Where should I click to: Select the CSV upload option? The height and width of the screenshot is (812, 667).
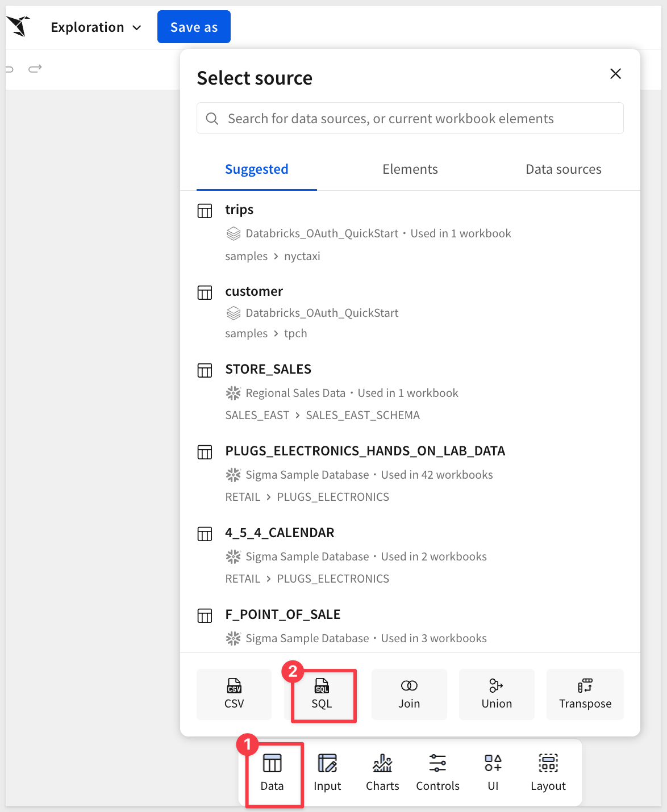[234, 694]
